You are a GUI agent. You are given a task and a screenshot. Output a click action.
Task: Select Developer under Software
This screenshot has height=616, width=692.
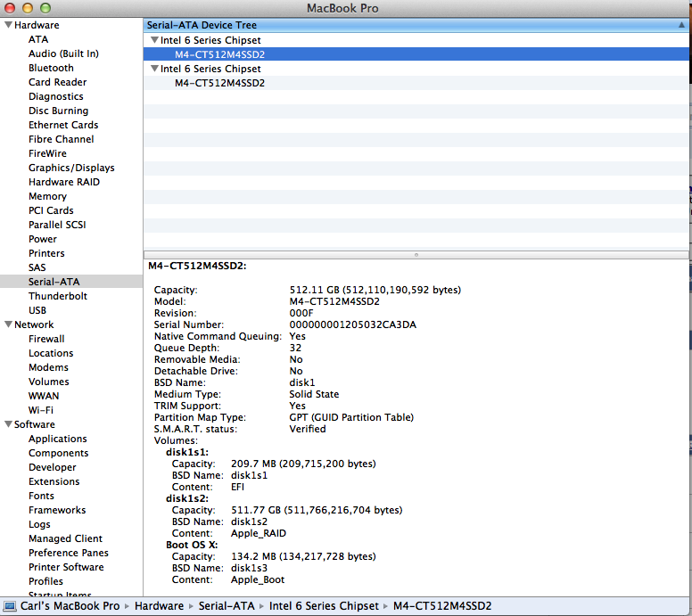(52, 467)
